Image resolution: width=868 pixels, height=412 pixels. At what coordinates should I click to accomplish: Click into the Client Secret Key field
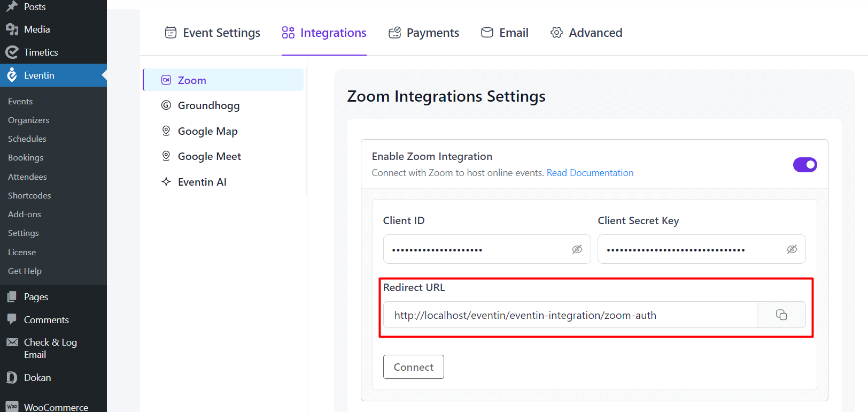702,249
